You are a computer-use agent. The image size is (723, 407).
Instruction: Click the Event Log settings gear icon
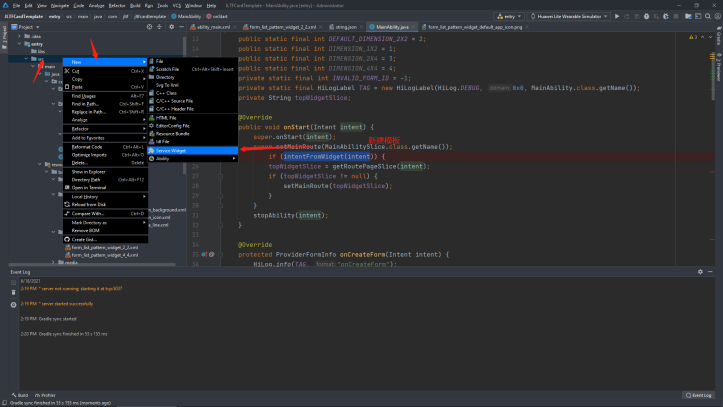pyautogui.click(x=700, y=272)
